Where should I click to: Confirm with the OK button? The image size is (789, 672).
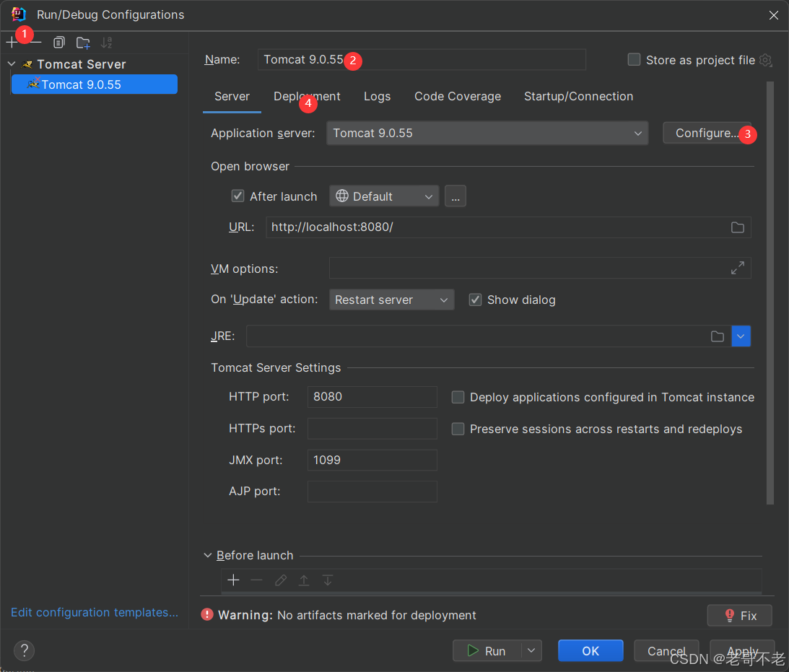pyautogui.click(x=590, y=651)
